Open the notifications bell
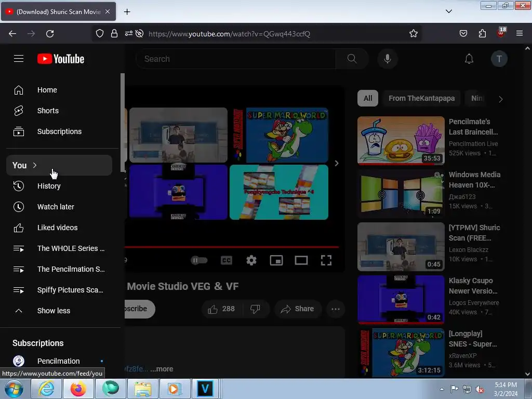Image resolution: width=532 pixels, height=399 pixels. tap(469, 59)
